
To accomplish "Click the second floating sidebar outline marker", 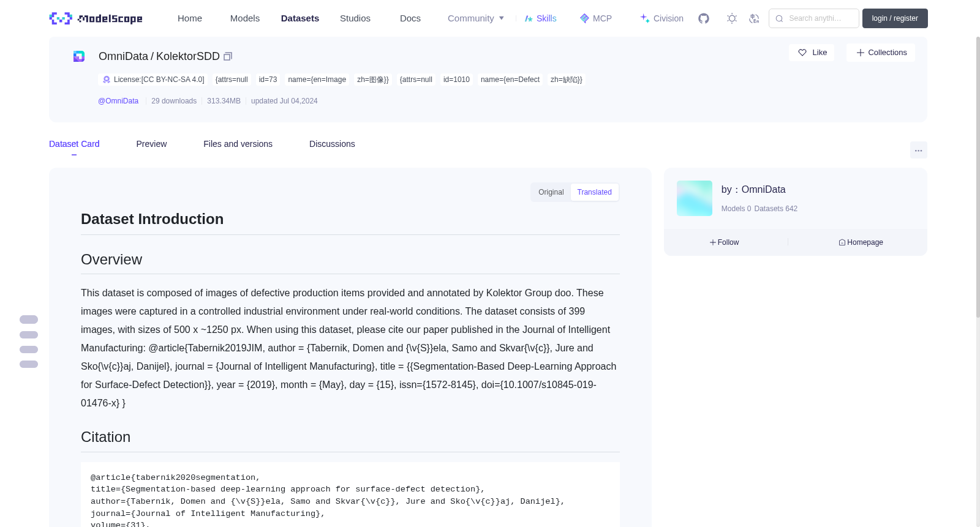I will tap(29, 335).
